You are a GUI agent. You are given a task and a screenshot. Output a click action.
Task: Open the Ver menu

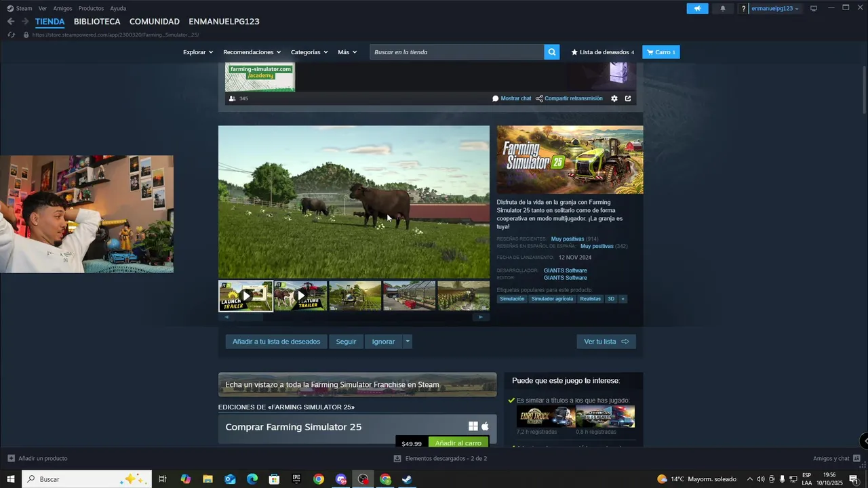43,9
